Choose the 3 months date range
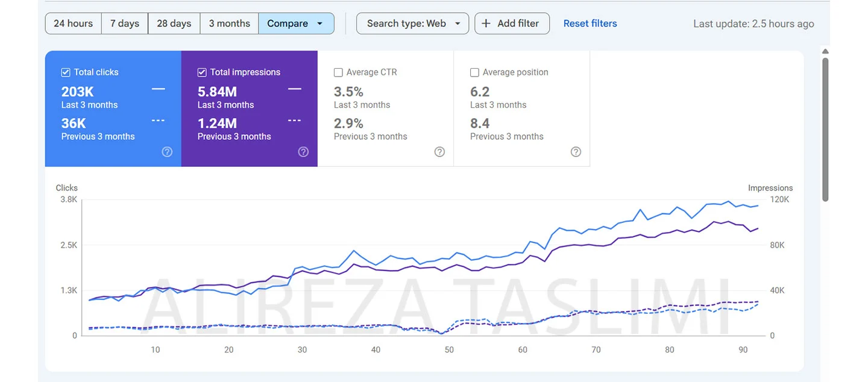Viewport: 868px width, 382px height. pos(229,23)
